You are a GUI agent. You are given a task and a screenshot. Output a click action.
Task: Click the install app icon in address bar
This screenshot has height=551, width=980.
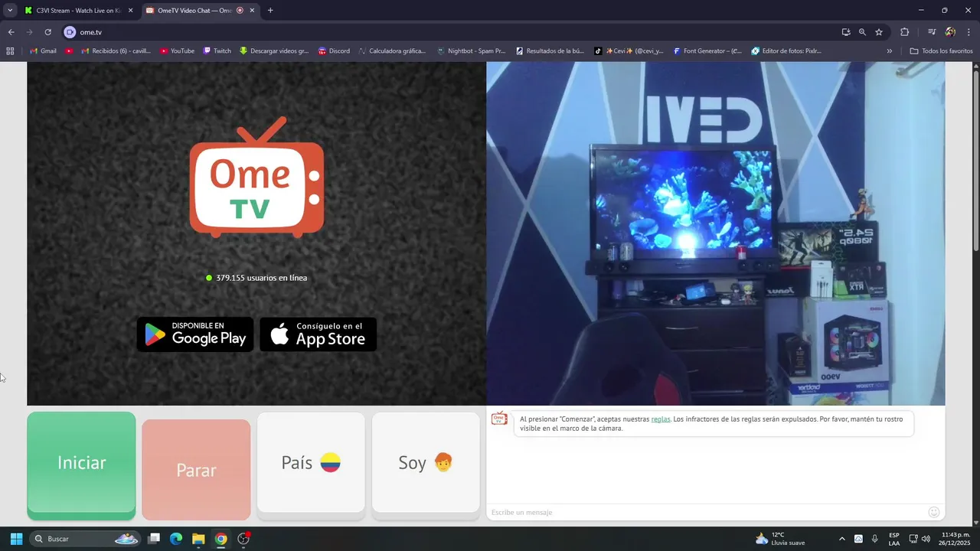click(x=846, y=32)
